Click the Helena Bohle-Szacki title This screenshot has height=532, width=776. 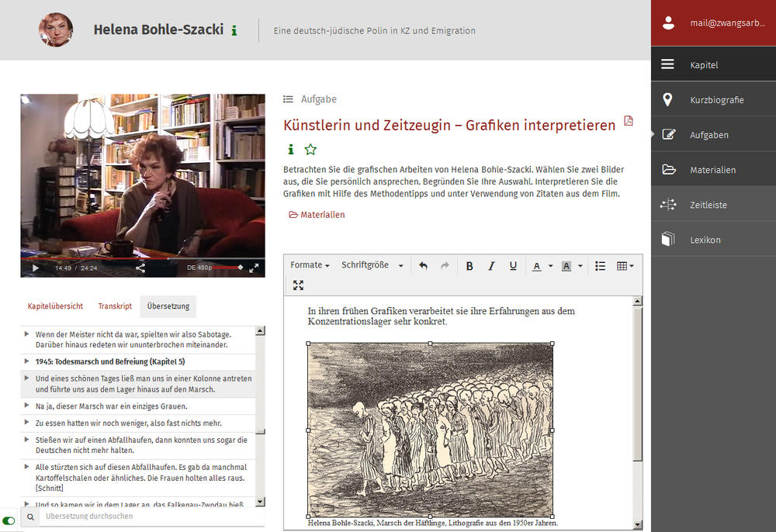click(x=158, y=29)
